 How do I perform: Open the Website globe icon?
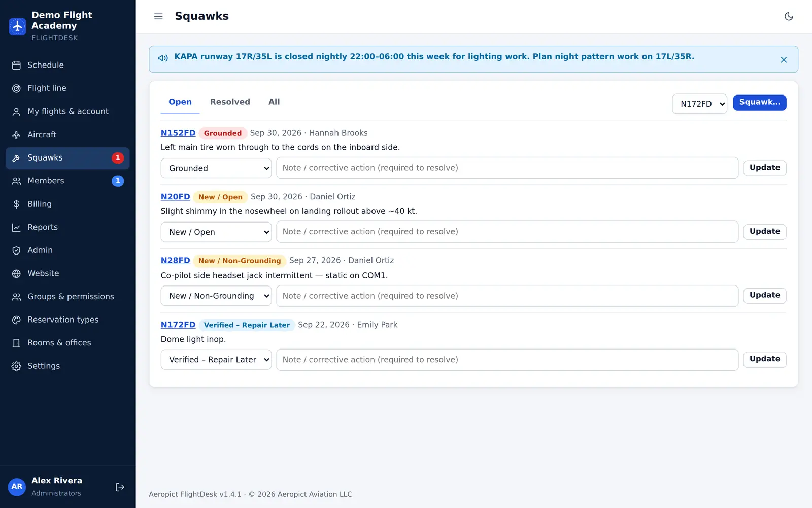[x=16, y=273]
